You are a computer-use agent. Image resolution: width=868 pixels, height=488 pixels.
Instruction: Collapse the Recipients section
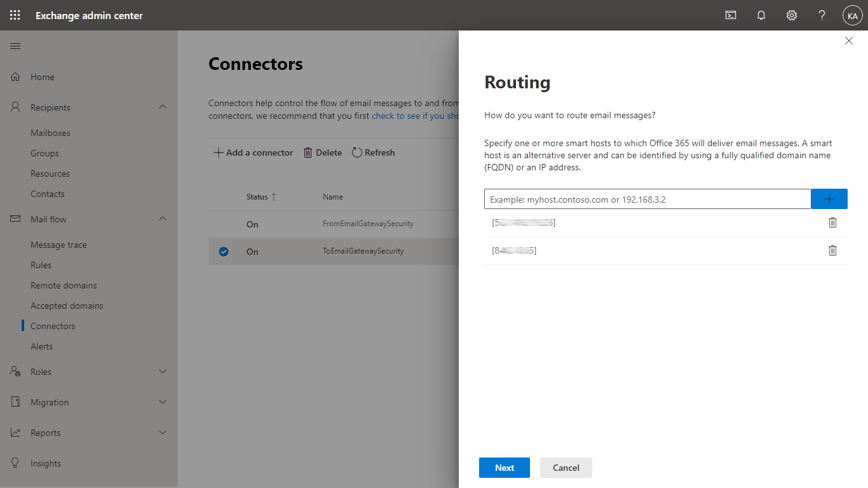tap(163, 107)
